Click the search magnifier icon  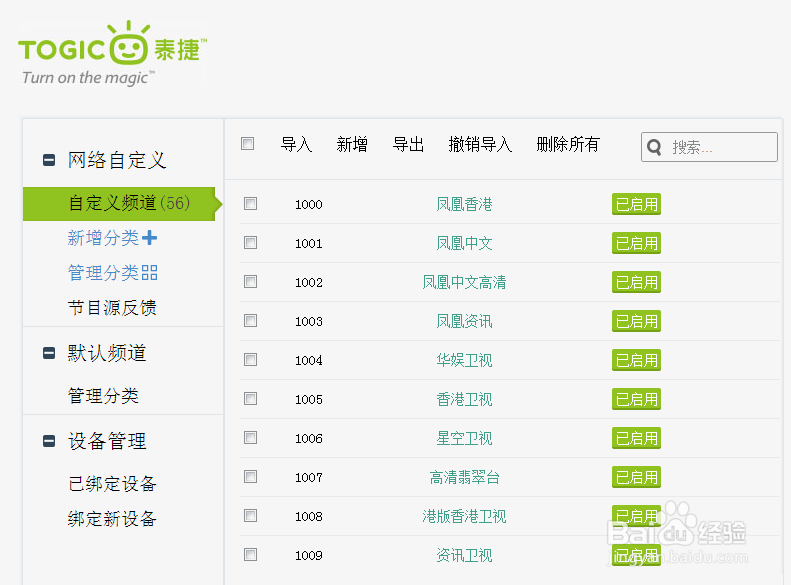pos(654,147)
